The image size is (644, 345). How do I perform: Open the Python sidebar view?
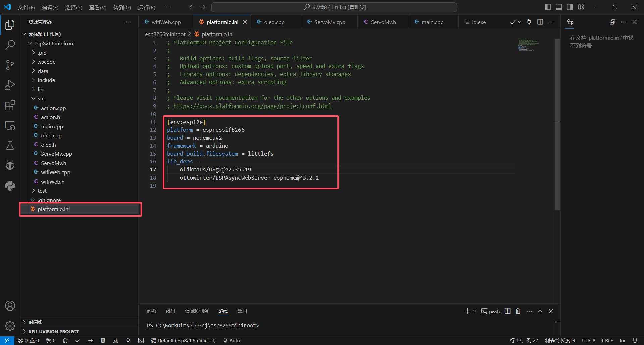(x=10, y=186)
